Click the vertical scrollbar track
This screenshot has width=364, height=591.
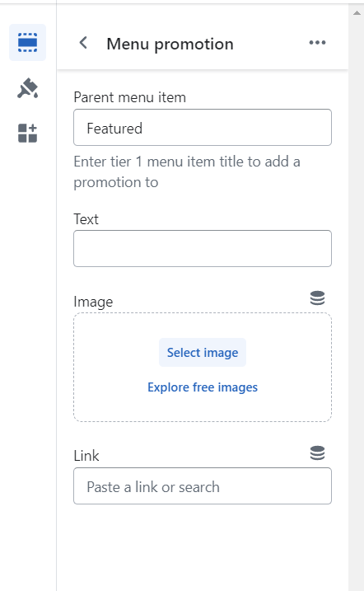(x=357, y=302)
